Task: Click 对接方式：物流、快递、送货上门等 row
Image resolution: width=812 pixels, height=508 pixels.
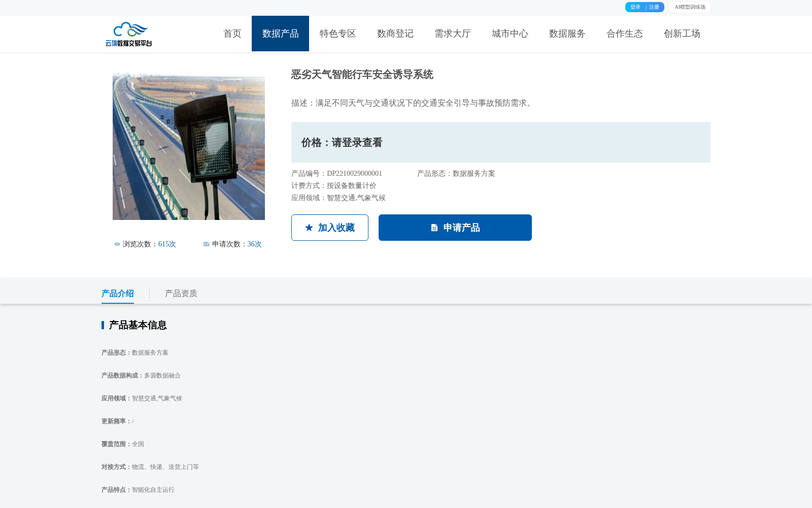Action: (150, 467)
